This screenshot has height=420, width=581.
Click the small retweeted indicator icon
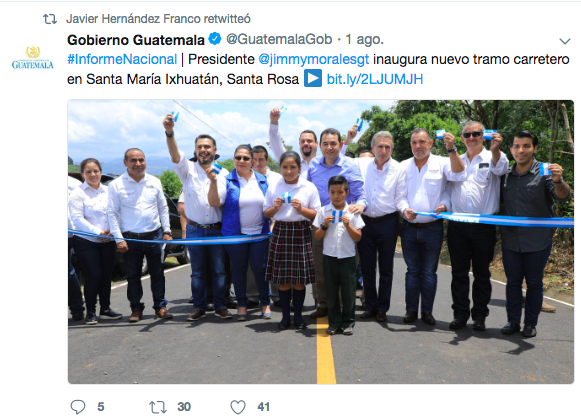point(50,19)
